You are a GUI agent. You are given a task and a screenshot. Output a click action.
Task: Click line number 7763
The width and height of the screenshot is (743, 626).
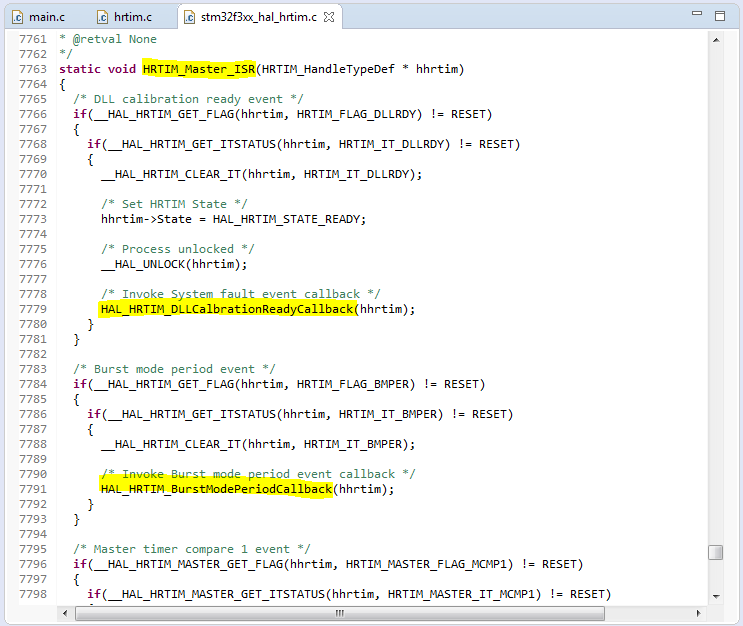(33, 69)
